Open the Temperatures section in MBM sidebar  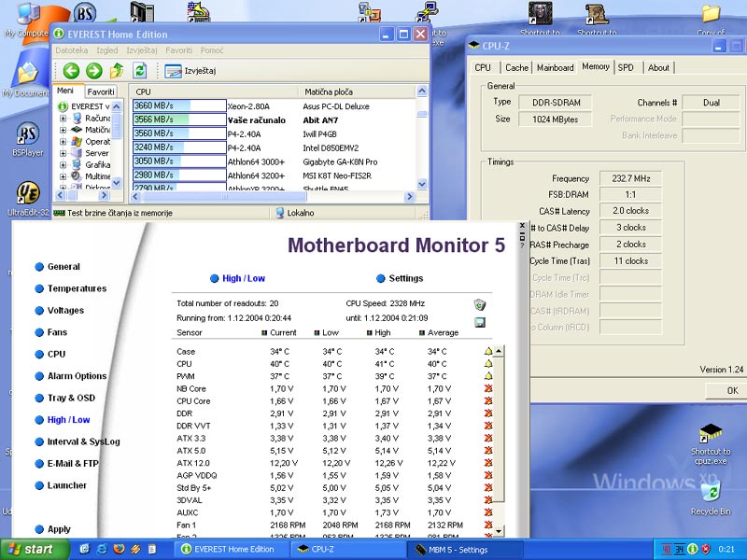pyautogui.click(x=77, y=288)
